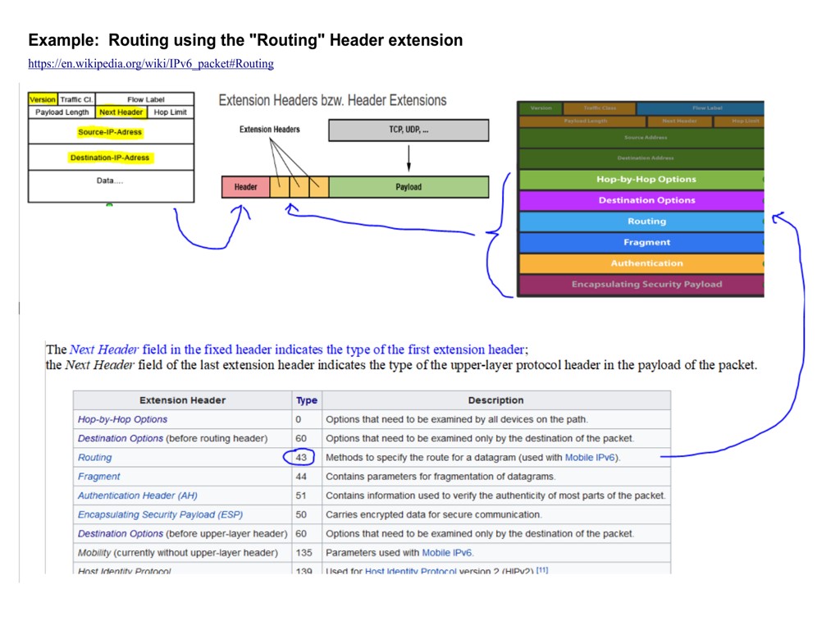Open the Wikipedia IPv6_packet#Routing URL link
This screenshot has height=630, width=840.
pyautogui.click(x=151, y=64)
